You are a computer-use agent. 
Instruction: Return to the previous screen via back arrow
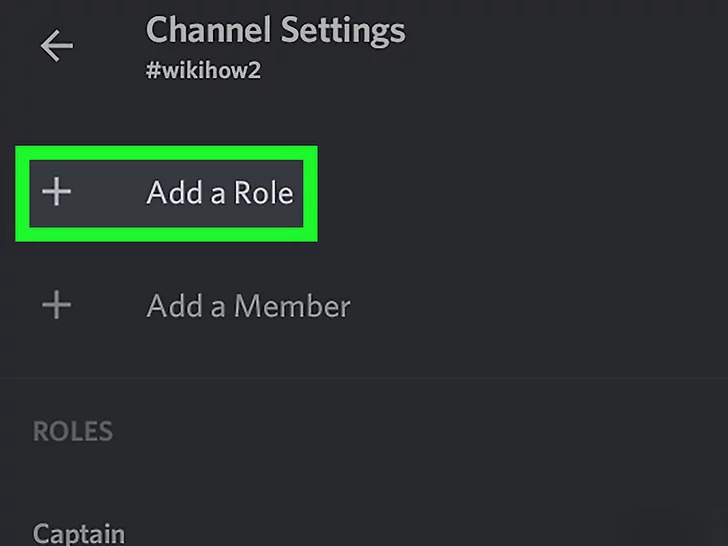click(56, 46)
